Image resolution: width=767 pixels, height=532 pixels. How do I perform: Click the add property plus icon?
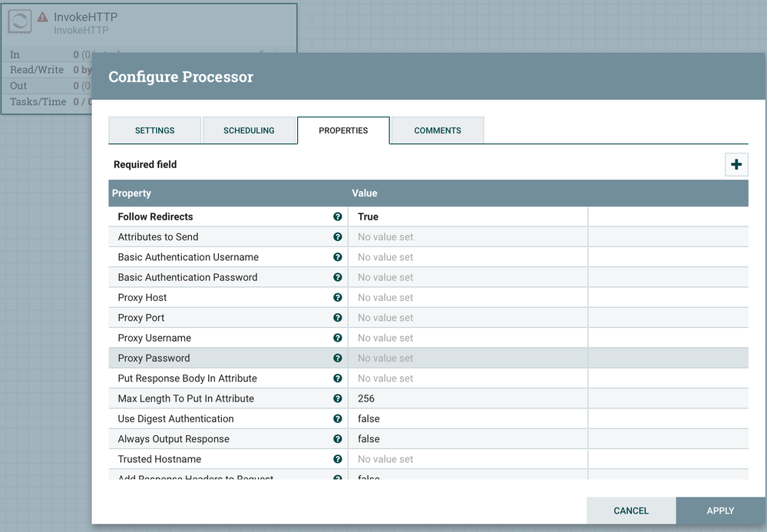click(x=736, y=164)
